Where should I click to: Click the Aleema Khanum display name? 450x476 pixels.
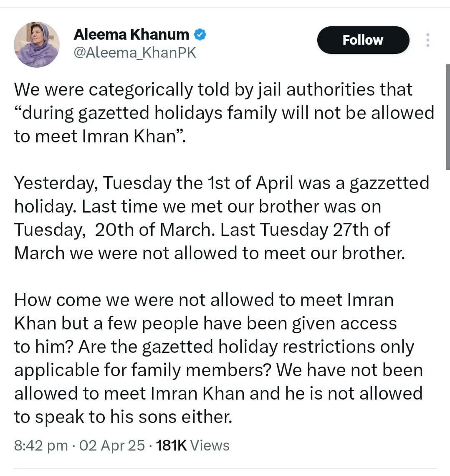tap(131, 35)
